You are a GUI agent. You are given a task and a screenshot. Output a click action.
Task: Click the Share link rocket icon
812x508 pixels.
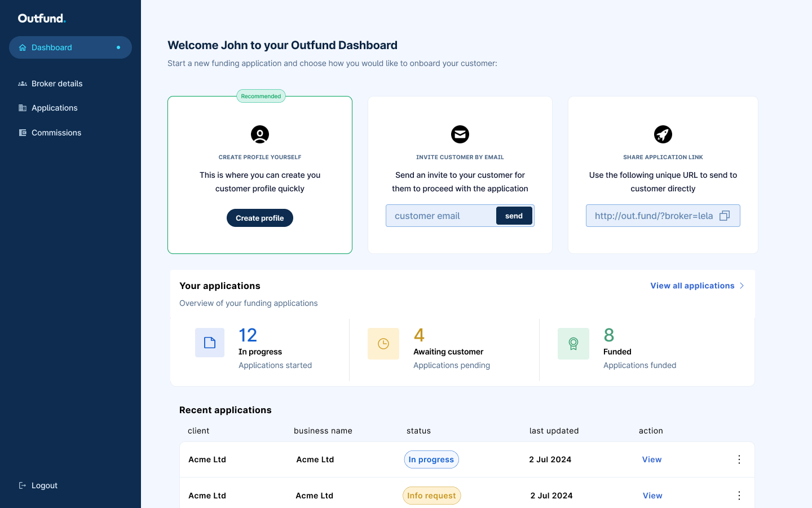663,134
